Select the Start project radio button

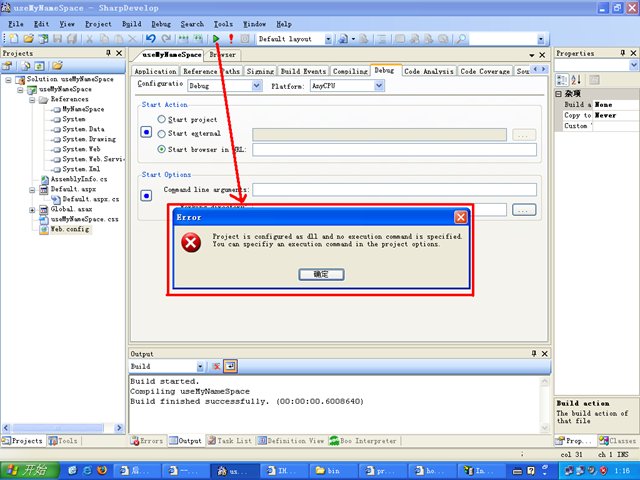pos(162,119)
